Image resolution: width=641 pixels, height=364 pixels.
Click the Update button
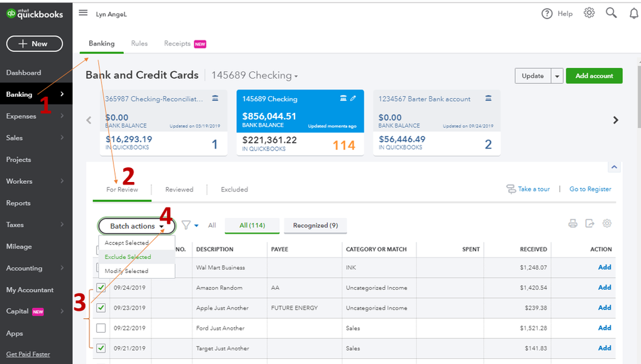(x=533, y=76)
